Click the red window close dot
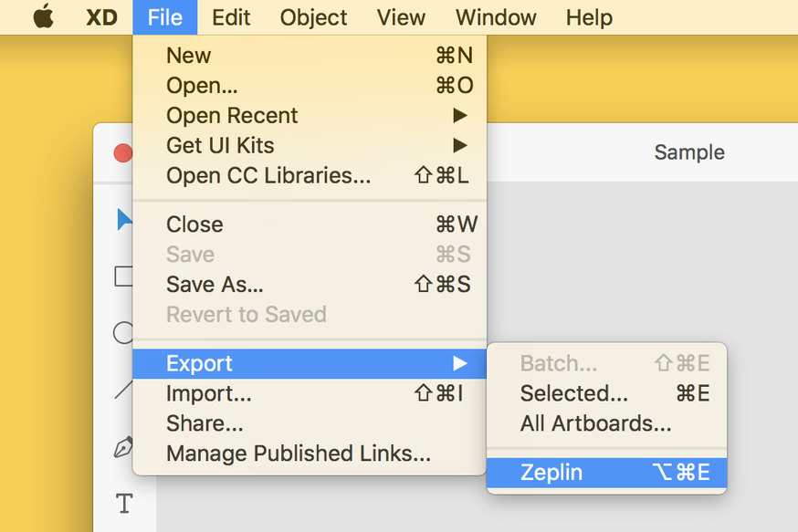 click(x=123, y=152)
